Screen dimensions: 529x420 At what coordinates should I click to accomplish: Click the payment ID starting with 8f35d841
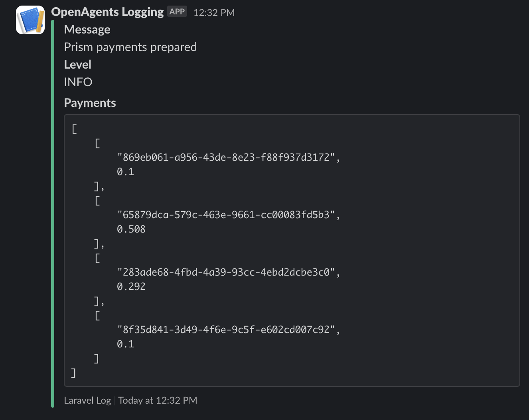click(226, 330)
